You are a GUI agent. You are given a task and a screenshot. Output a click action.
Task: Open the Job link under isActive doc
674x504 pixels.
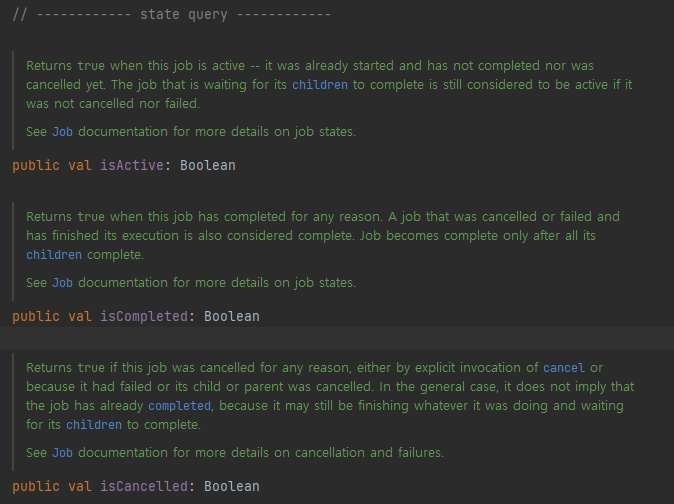click(x=62, y=131)
